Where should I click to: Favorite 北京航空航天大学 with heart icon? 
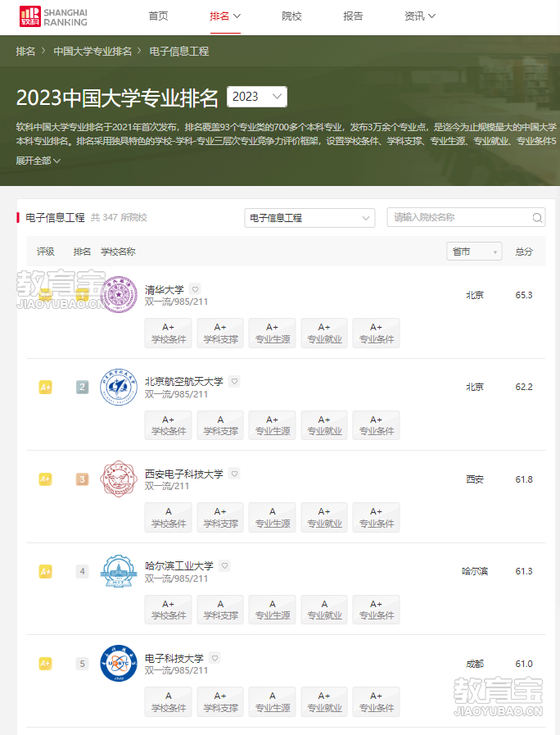(235, 382)
